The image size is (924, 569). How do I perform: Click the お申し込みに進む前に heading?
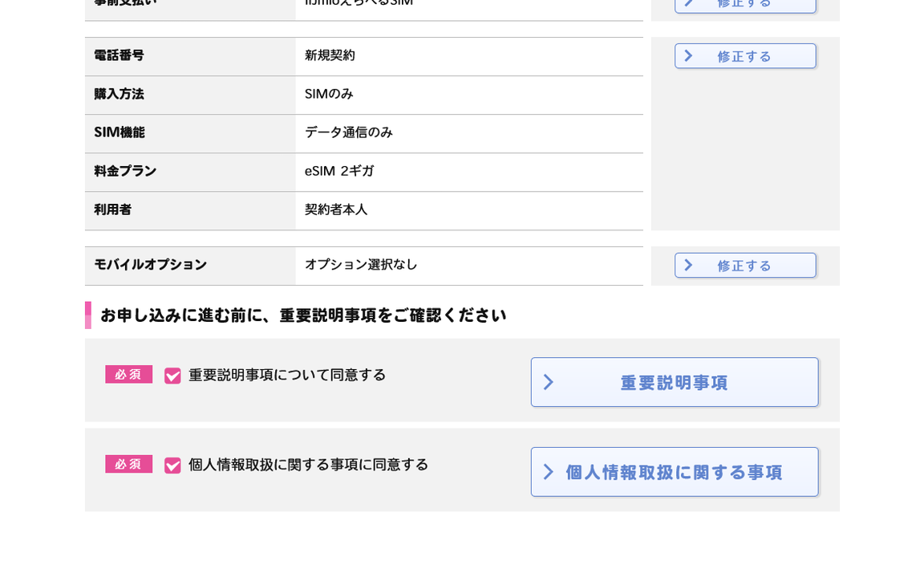[x=303, y=315]
